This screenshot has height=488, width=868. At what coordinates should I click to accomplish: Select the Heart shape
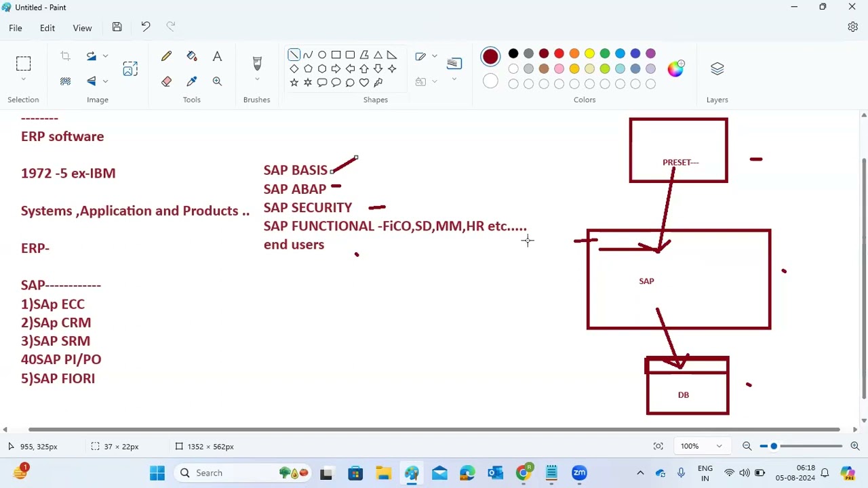(x=364, y=83)
